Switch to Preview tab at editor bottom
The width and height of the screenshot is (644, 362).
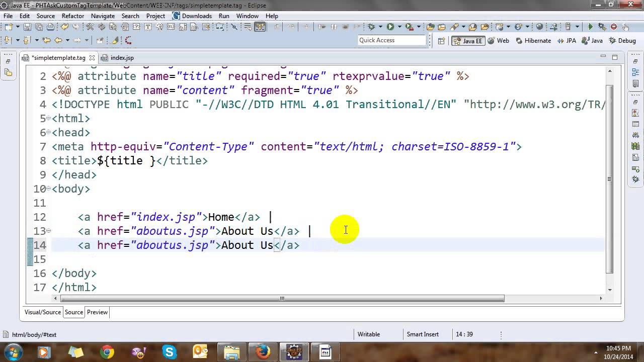tap(97, 312)
